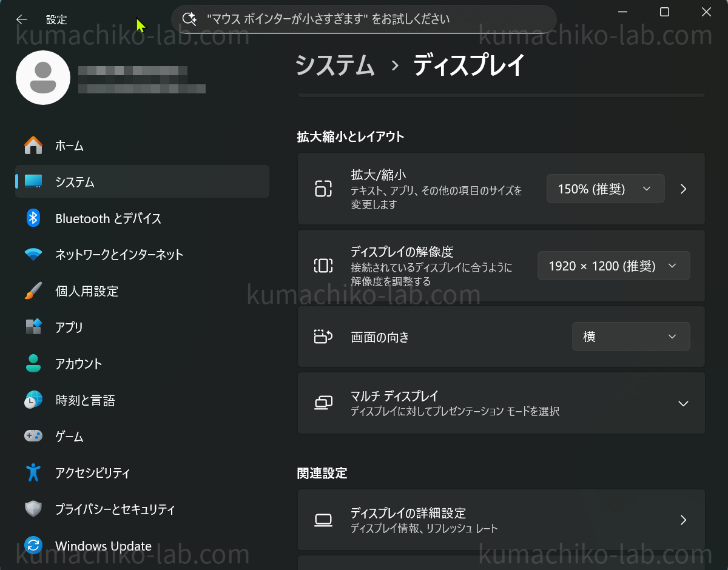Image resolution: width=728 pixels, height=570 pixels.
Task: Expand the マルチ ディスプレイ section
Action: [683, 403]
